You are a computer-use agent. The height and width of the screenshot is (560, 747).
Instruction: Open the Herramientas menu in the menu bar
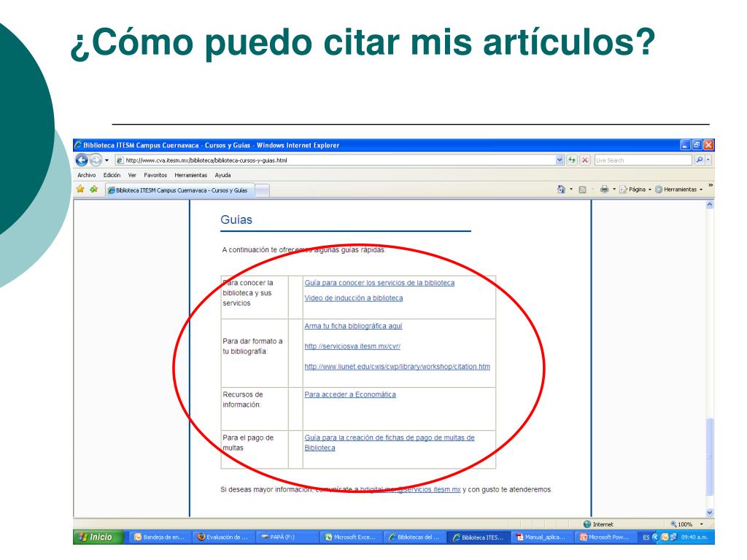click(x=190, y=175)
